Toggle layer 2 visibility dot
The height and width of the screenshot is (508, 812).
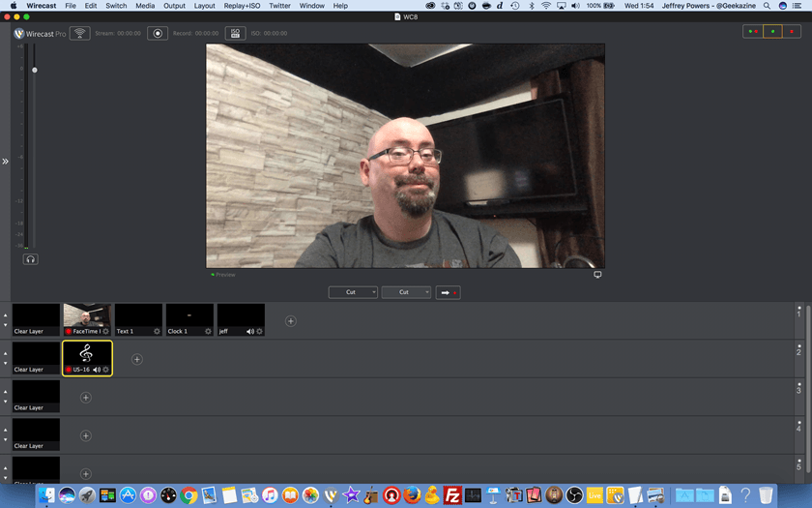pos(799,345)
